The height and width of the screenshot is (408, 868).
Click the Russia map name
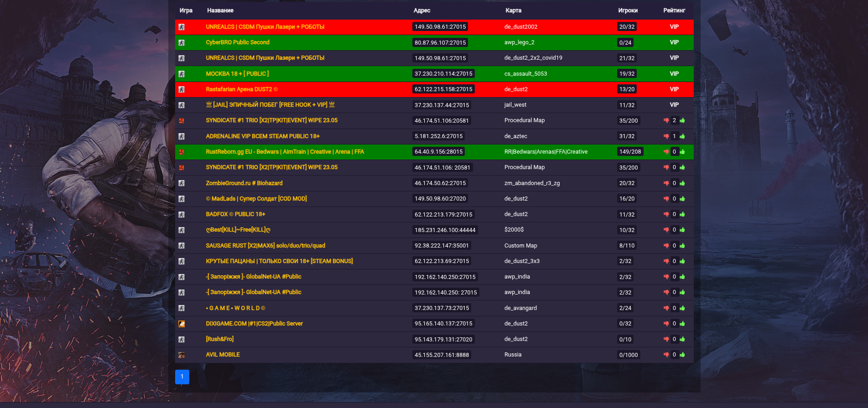(513, 355)
